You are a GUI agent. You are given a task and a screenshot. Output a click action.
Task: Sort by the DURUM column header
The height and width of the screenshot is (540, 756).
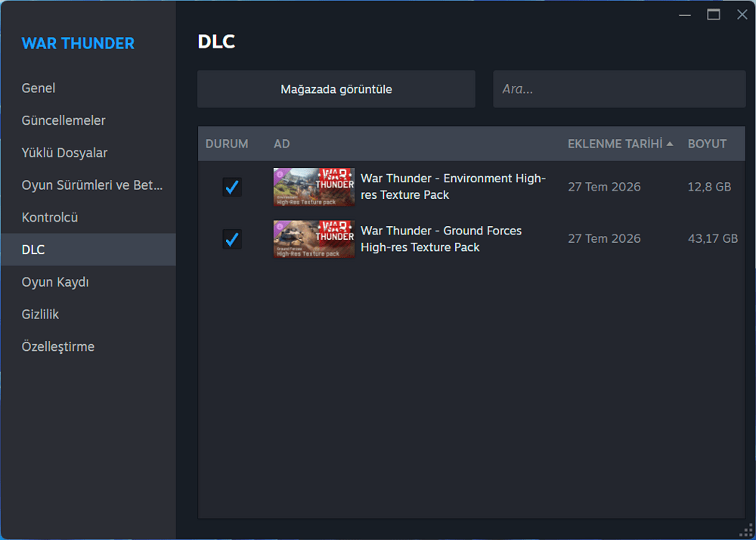tap(227, 144)
